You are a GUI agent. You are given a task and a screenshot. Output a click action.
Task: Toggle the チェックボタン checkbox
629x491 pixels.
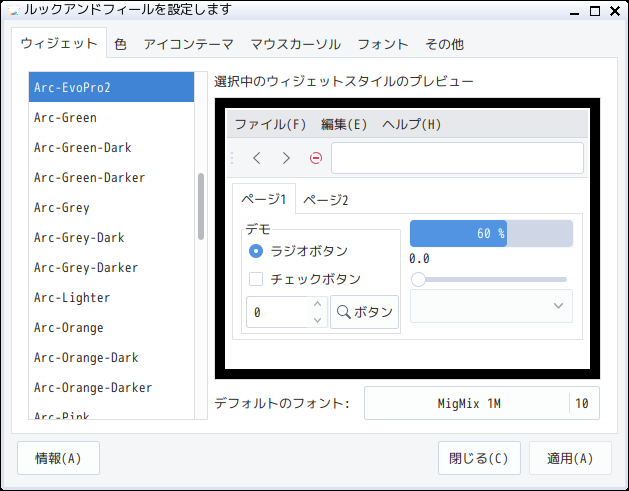click(x=256, y=279)
